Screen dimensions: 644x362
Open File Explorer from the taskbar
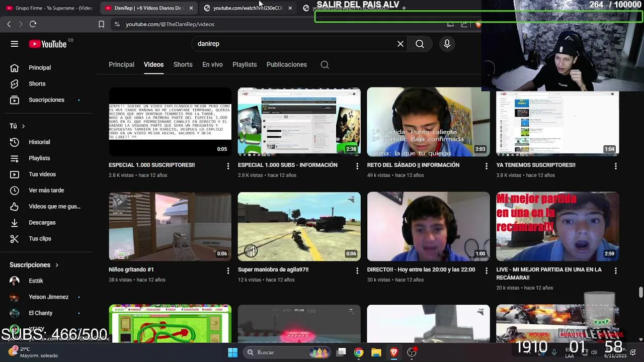(376, 352)
